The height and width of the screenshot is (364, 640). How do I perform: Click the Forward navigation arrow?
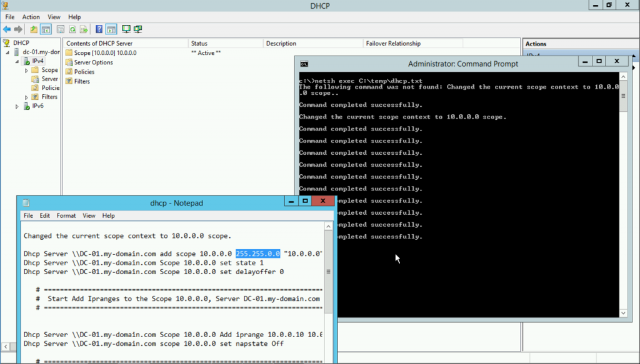pos(17,29)
